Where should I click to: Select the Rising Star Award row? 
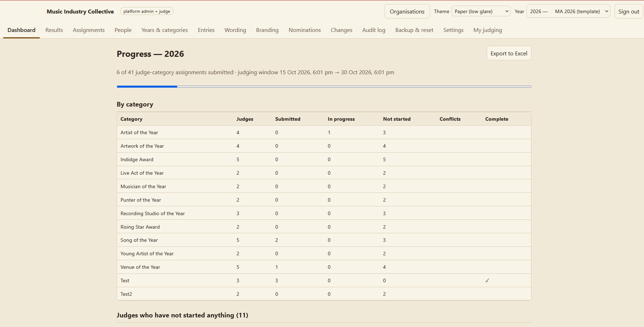pos(324,227)
